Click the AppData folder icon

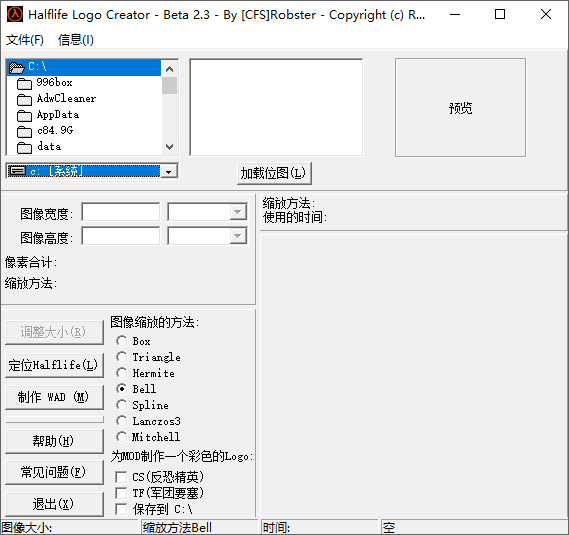coord(24,115)
